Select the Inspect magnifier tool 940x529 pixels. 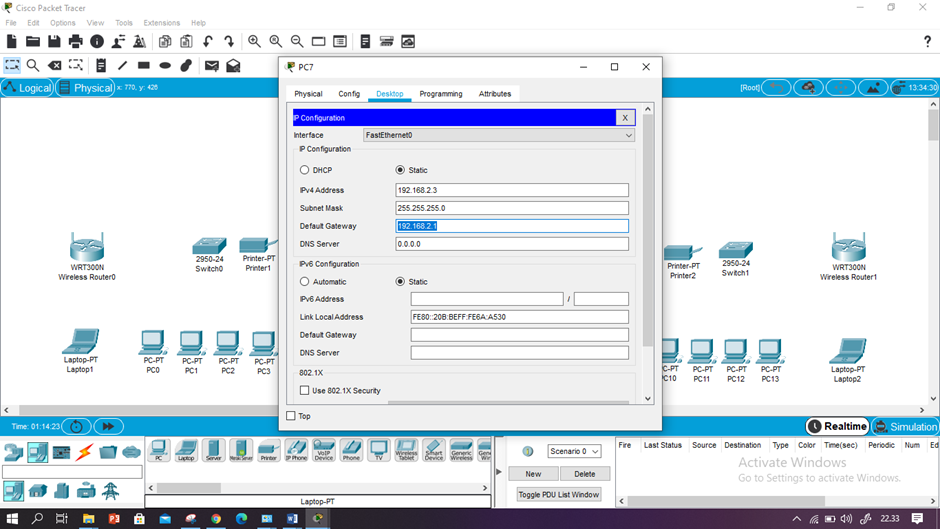point(33,65)
